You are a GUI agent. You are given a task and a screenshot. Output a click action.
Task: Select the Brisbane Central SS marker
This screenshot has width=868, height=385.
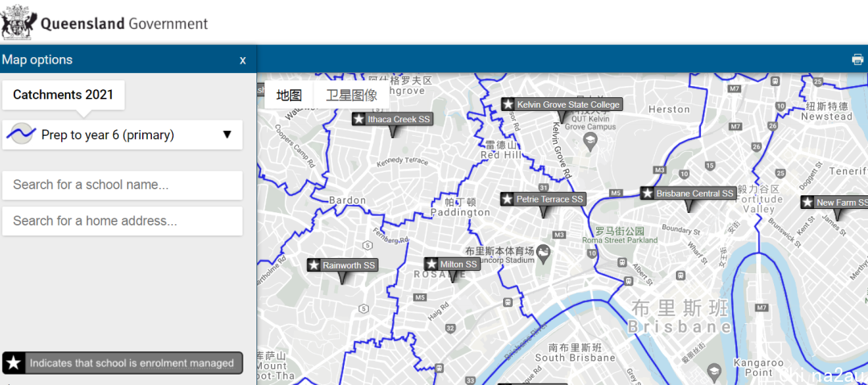(689, 194)
